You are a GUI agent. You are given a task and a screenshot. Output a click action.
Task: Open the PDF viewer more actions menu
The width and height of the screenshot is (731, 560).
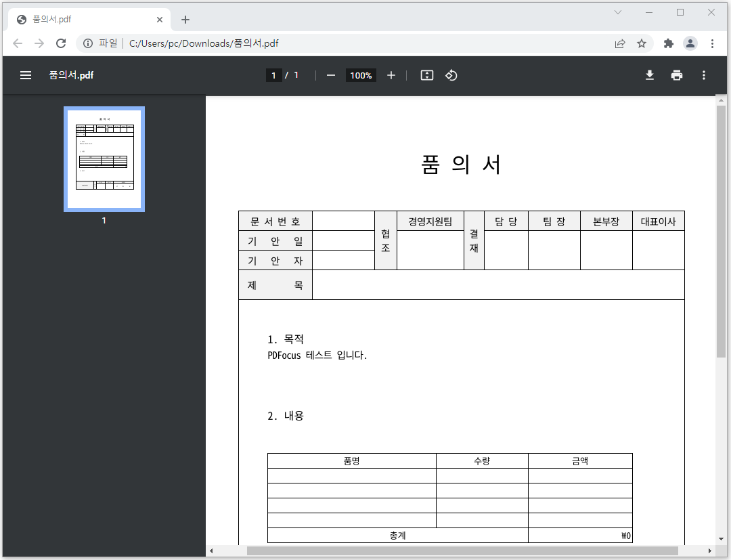point(703,75)
